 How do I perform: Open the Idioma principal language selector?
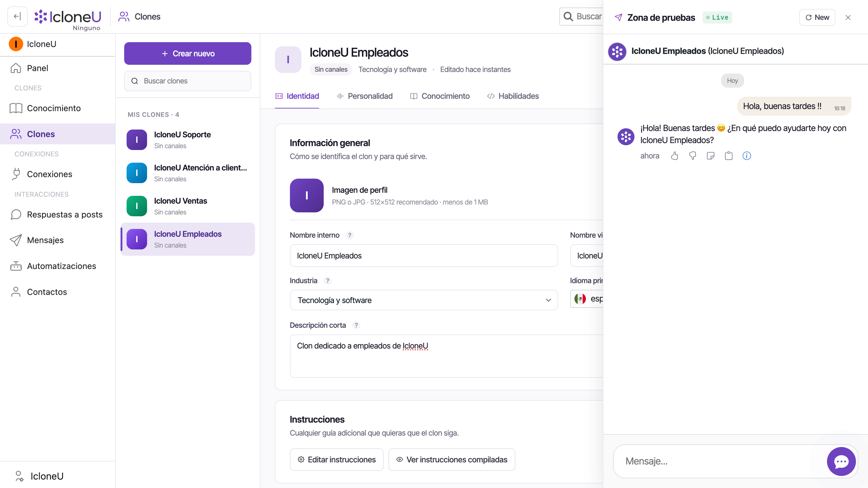point(587,299)
